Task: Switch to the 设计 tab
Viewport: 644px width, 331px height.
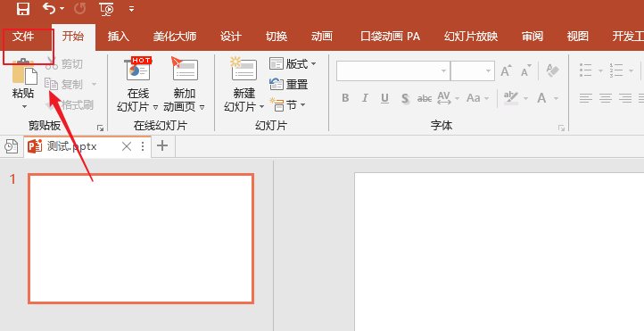Action: tap(231, 37)
